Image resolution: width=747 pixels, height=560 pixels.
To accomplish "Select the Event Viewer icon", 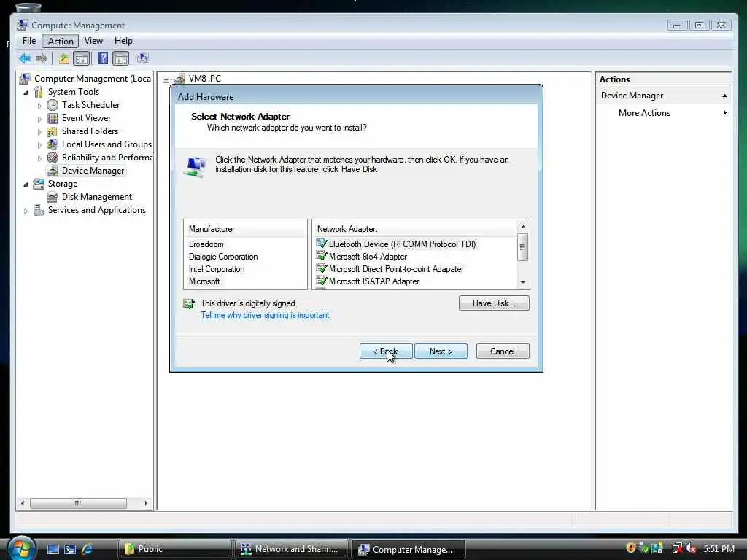I will (x=53, y=118).
